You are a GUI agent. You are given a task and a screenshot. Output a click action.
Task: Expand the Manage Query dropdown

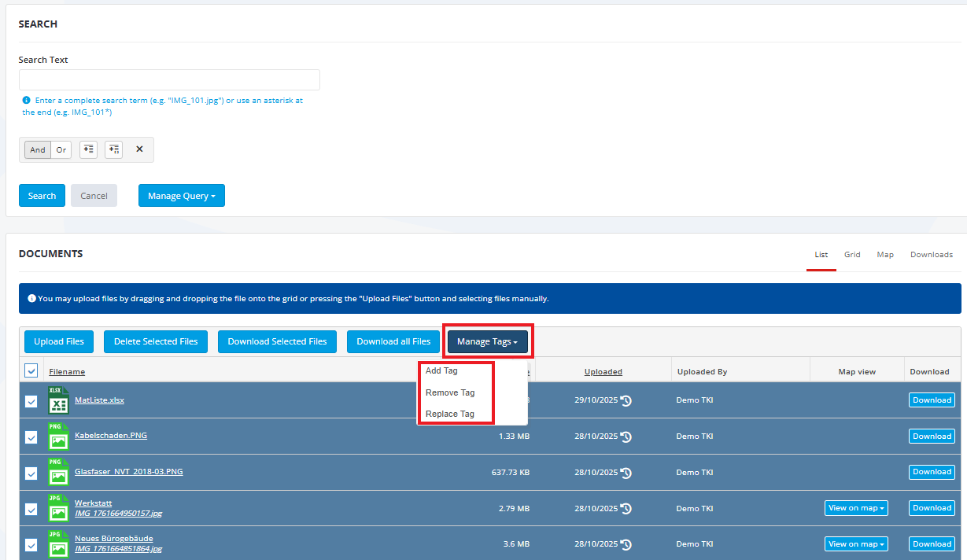tap(181, 196)
